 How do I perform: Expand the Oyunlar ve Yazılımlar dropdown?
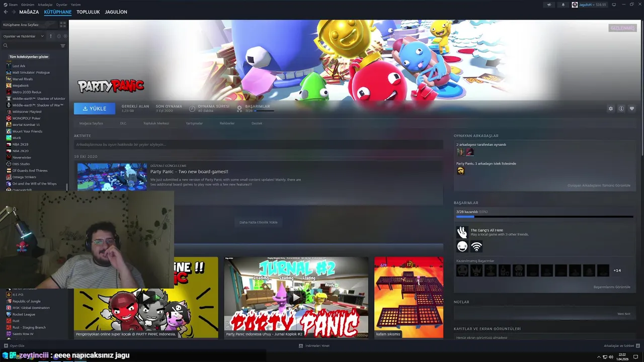click(x=24, y=36)
